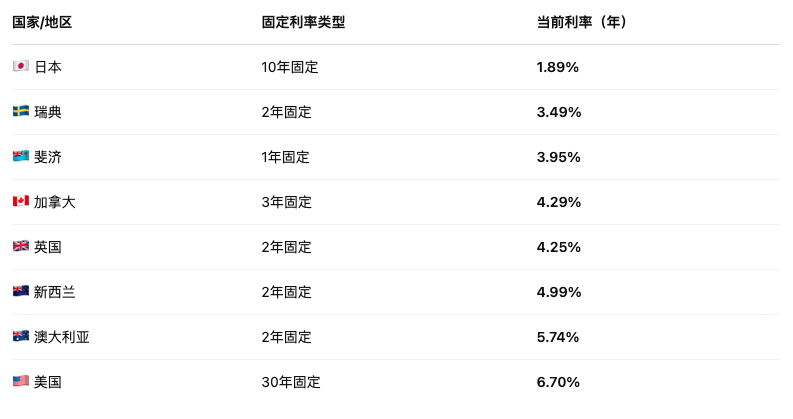Click the New Zealand flag icon

(x=21, y=291)
